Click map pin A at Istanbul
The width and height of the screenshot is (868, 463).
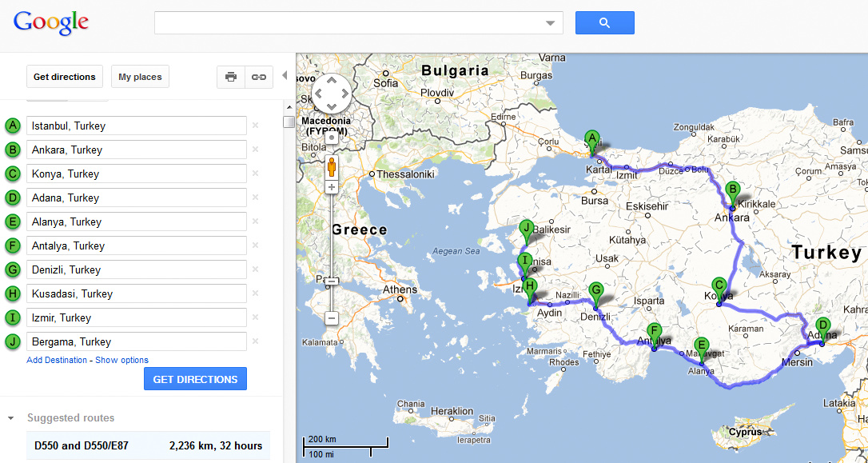click(x=591, y=143)
